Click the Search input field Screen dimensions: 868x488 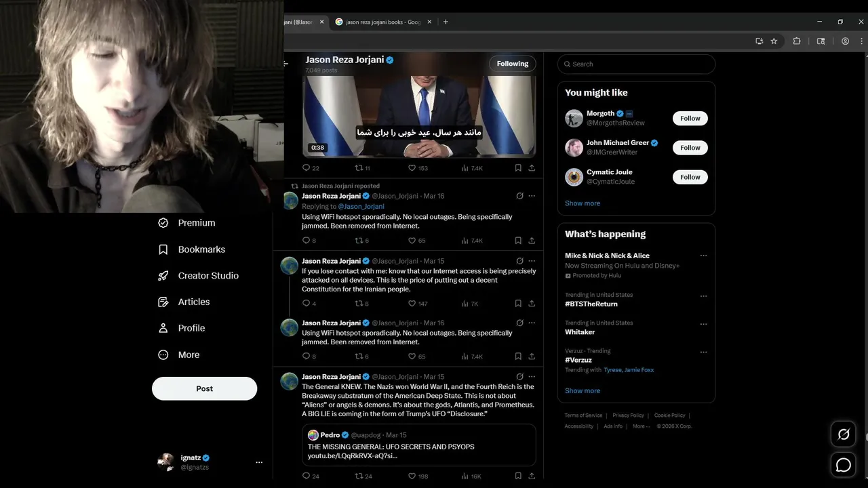pyautogui.click(x=636, y=64)
